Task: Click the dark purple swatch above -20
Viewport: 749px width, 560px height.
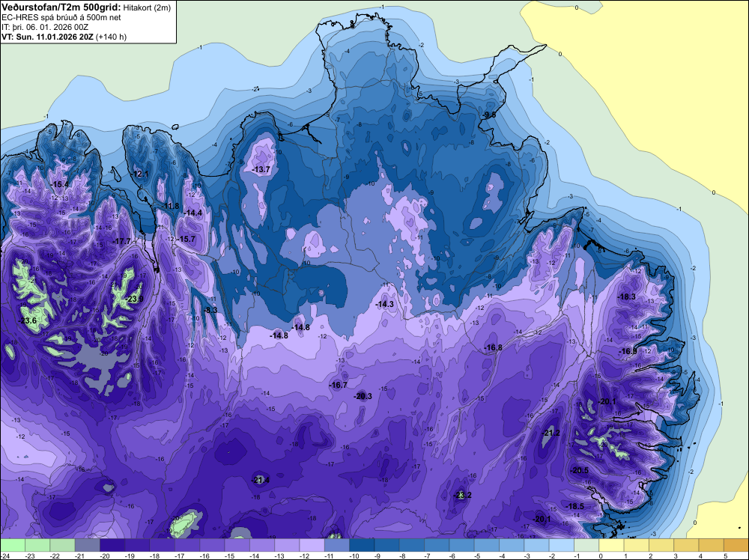Action: (112, 545)
